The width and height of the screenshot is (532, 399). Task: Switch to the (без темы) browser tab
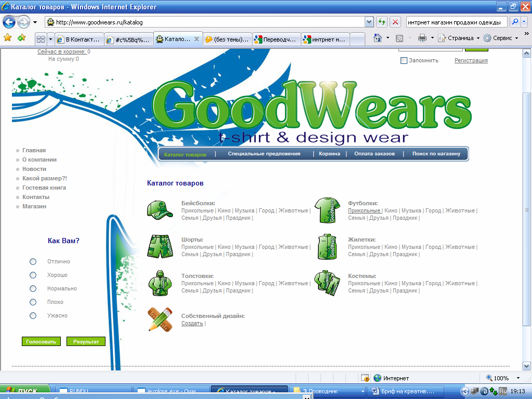click(228, 39)
